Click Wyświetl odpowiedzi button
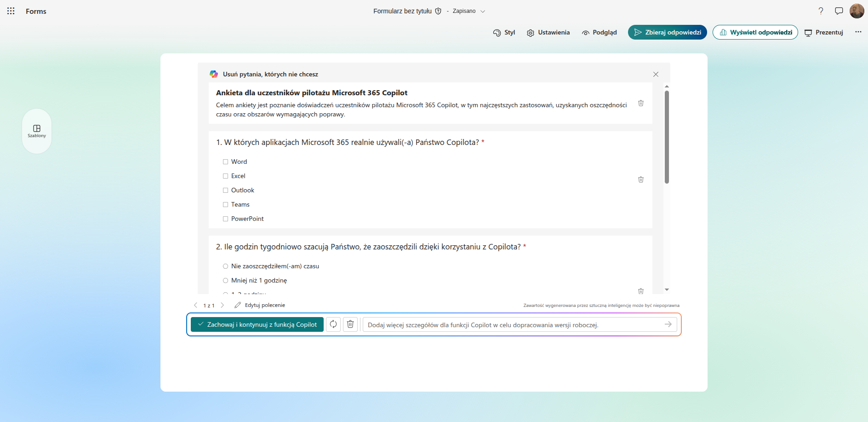The width and height of the screenshot is (868, 422). click(x=755, y=32)
